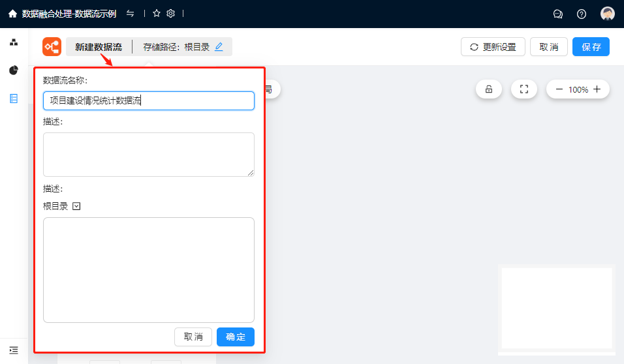Viewport: 624px width, 364px height.
Task: Open the help question mark icon
Action: 582,14
